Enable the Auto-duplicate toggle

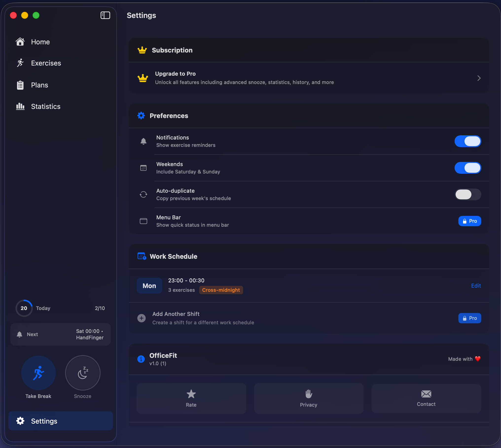coord(468,194)
